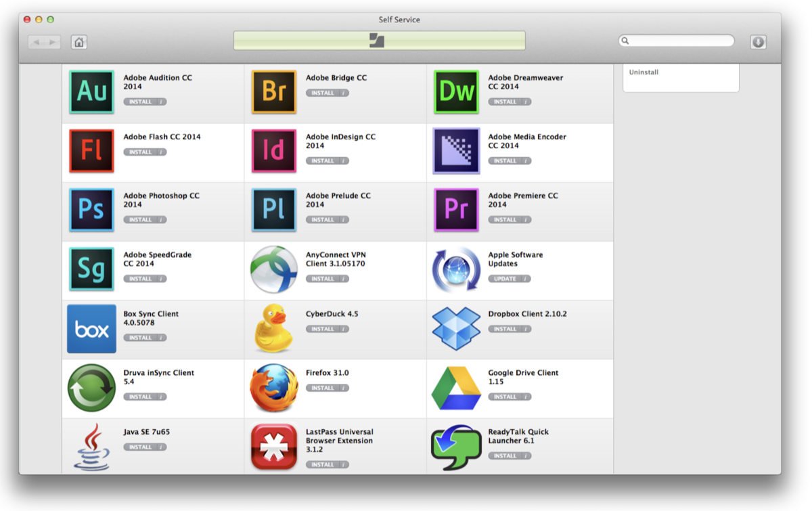The height and width of the screenshot is (511, 812).
Task: Click the AnyConnect VPN Client icon
Action: coord(273,269)
